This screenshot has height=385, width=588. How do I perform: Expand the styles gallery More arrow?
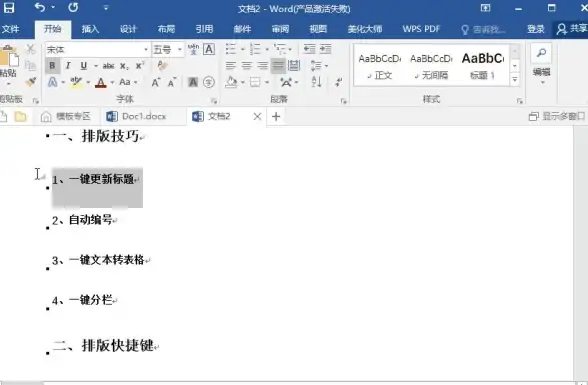tap(515, 79)
